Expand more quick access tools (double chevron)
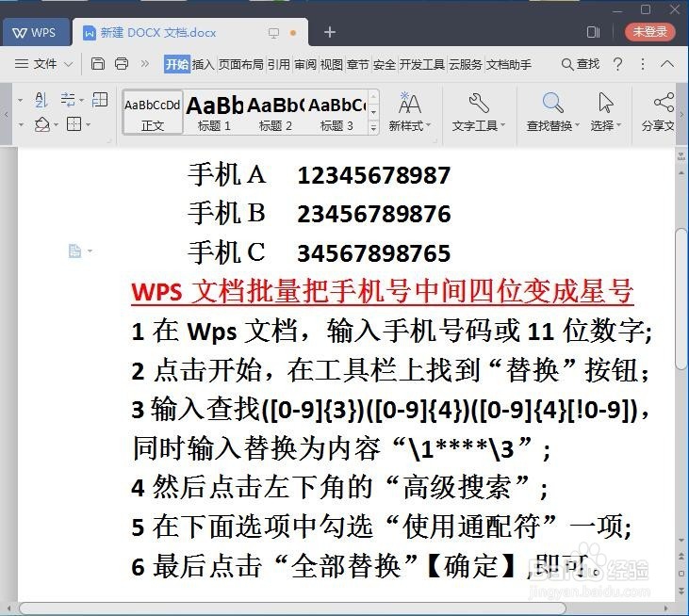Image resolution: width=689 pixels, height=616 pixels. click(144, 64)
